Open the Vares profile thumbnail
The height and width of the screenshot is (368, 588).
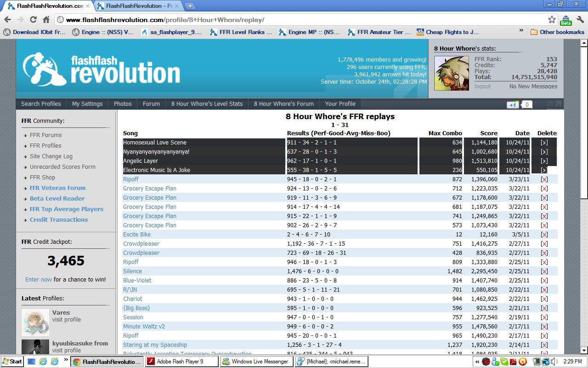(35, 322)
